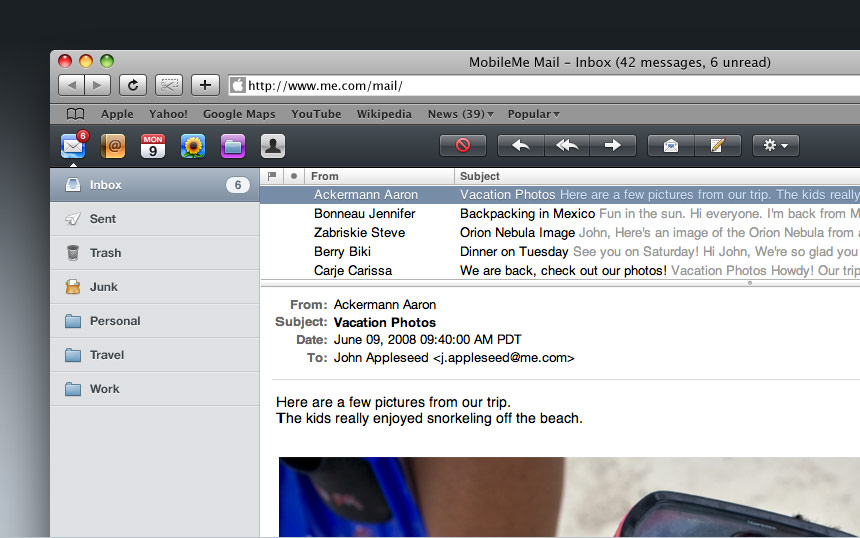Select the Sent folder
Viewport: 860px width, 538px height.
pyautogui.click(x=155, y=219)
